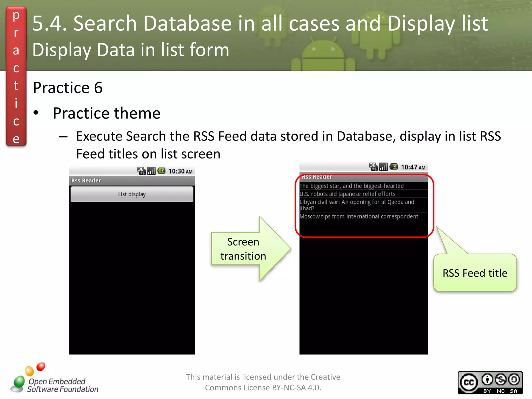Click battery icon on right phone

(394, 167)
